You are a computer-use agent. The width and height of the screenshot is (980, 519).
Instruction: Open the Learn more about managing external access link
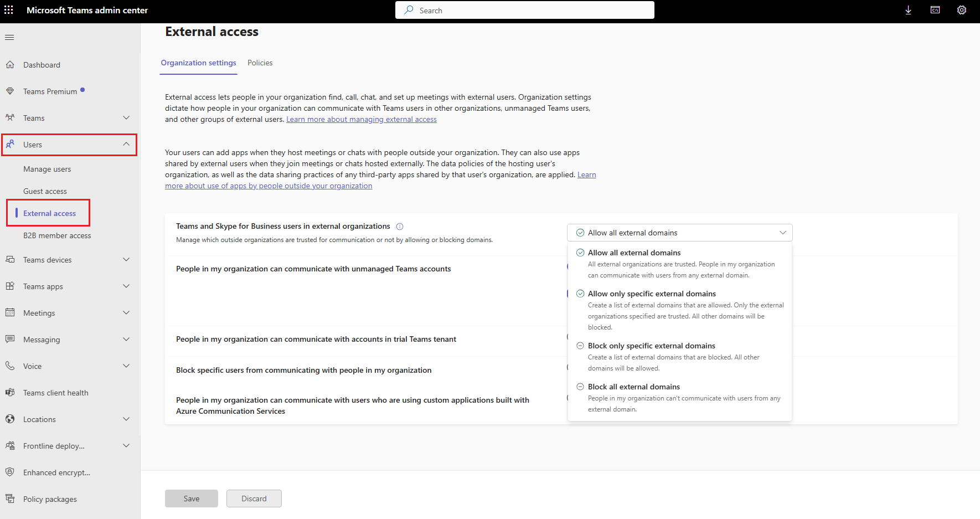point(361,119)
